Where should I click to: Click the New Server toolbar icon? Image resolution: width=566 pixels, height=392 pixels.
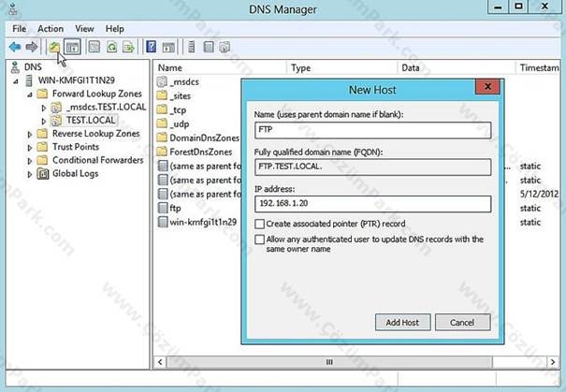pyautogui.click(x=191, y=47)
